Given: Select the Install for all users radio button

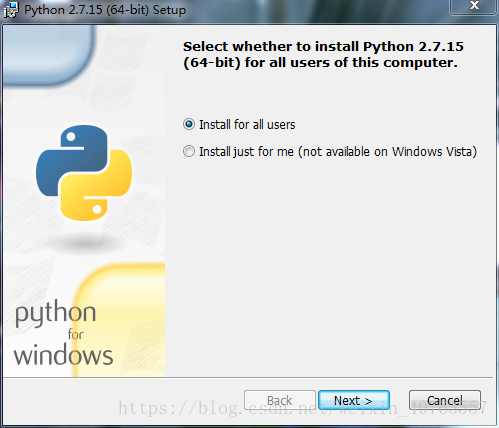Looking at the screenshot, I should pyautogui.click(x=189, y=124).
